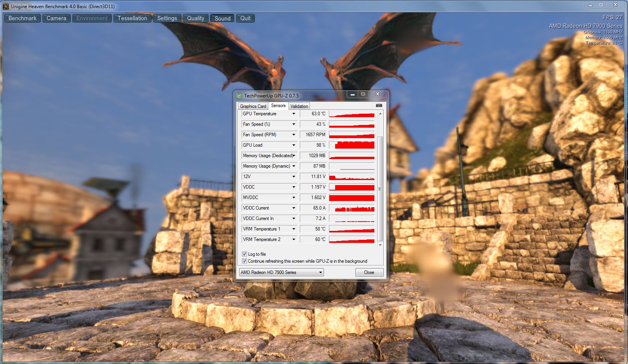Screen dimensions: 628x364
Task: Click the VRM Temperature 2 60 °C value
Action: point(313,239)
